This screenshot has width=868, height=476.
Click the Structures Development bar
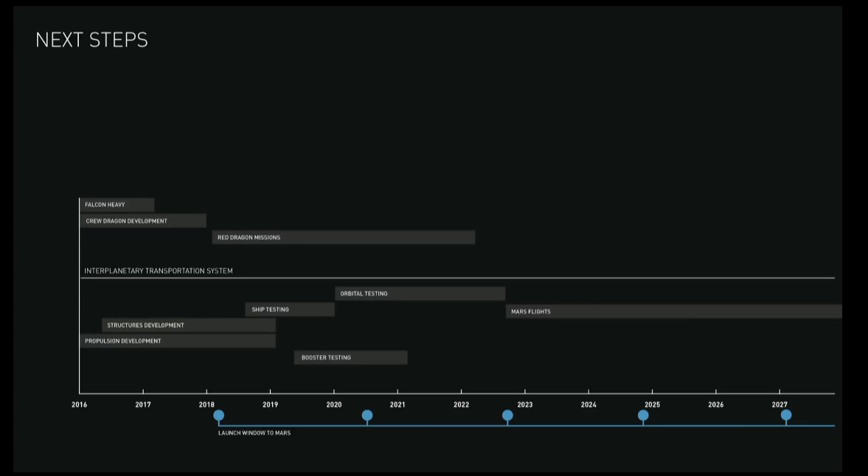[x=189, y=325]
